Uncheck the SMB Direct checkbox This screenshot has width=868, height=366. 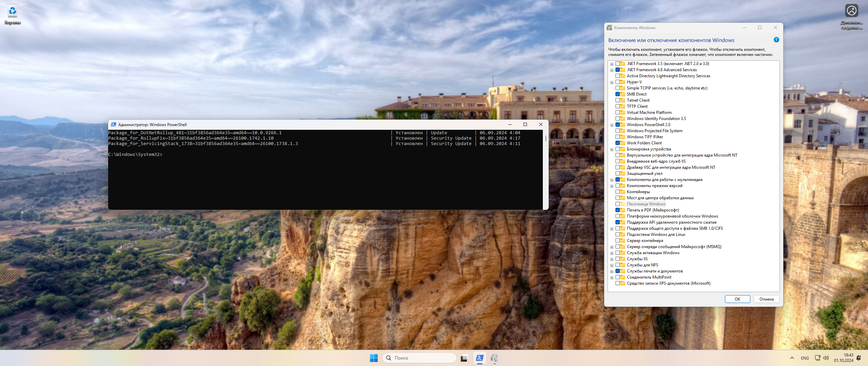click(618, 94)
